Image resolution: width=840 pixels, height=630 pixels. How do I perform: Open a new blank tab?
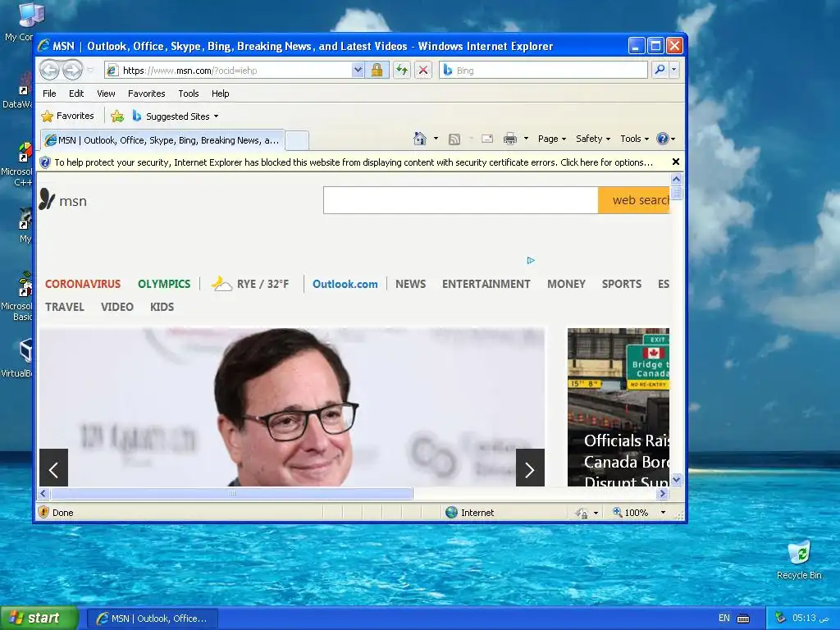297,141
